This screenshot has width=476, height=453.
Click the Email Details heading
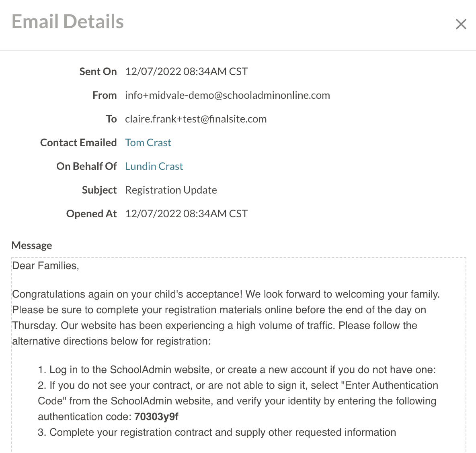68,22
